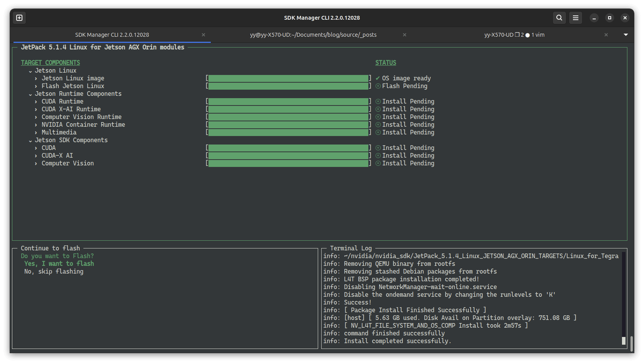Screen dimensions: 644x364
Task: Click 'Do you want to Flash?' prompt text
Action: 57,256
